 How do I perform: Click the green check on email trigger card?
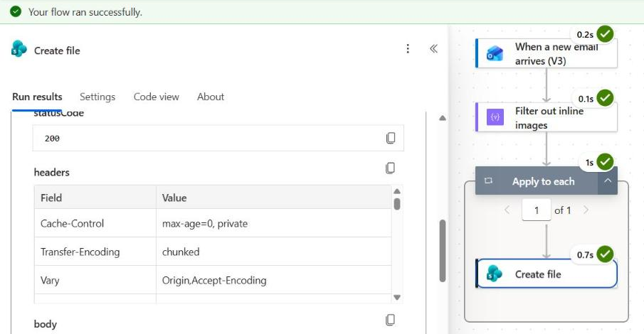pos(605,34)
